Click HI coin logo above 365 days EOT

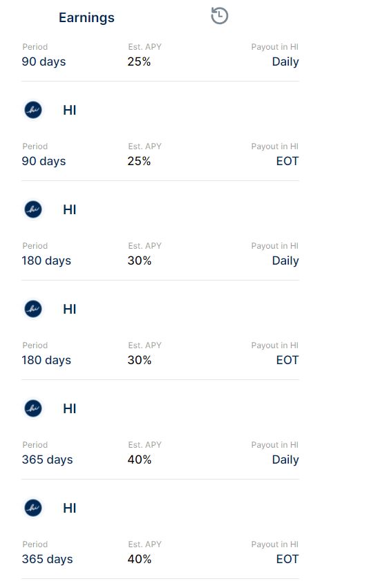pos(33,508)
